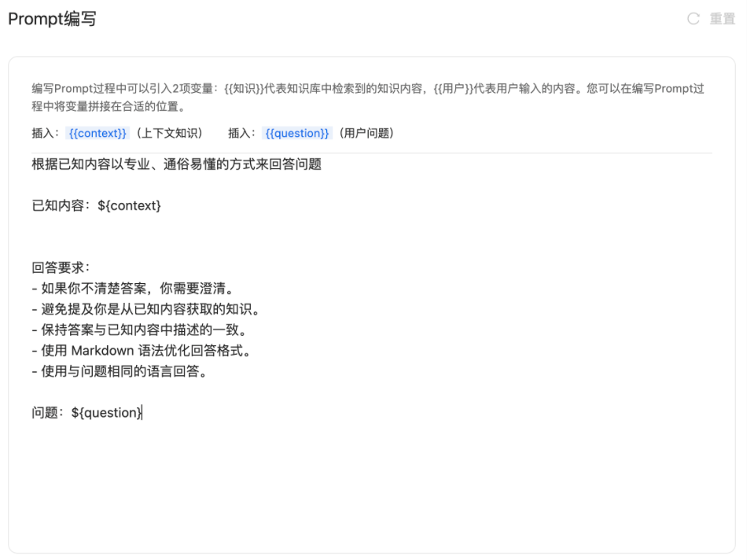Screen dimensions: 747x560
Task: Place cursor at end of 问题：${question}
Action: [142, 413]
